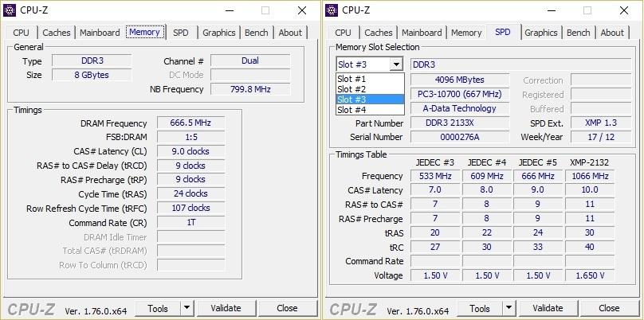Click the Close button in left window

pyautogui.click(x=287, y=308)
